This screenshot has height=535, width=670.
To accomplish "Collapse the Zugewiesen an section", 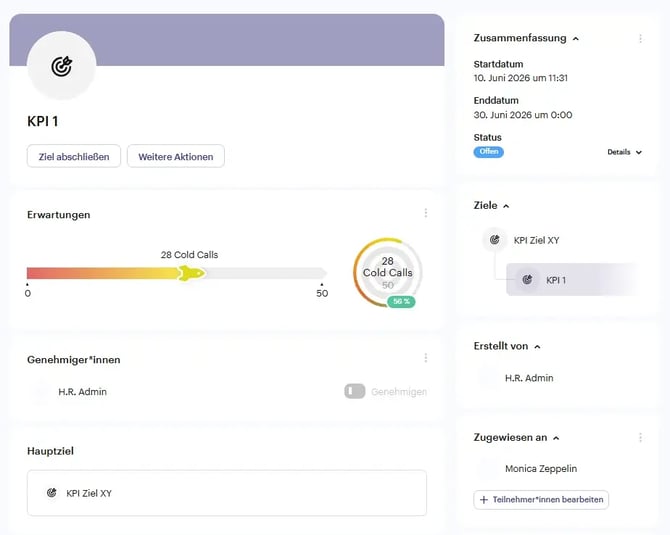I will tap(556, 438).
